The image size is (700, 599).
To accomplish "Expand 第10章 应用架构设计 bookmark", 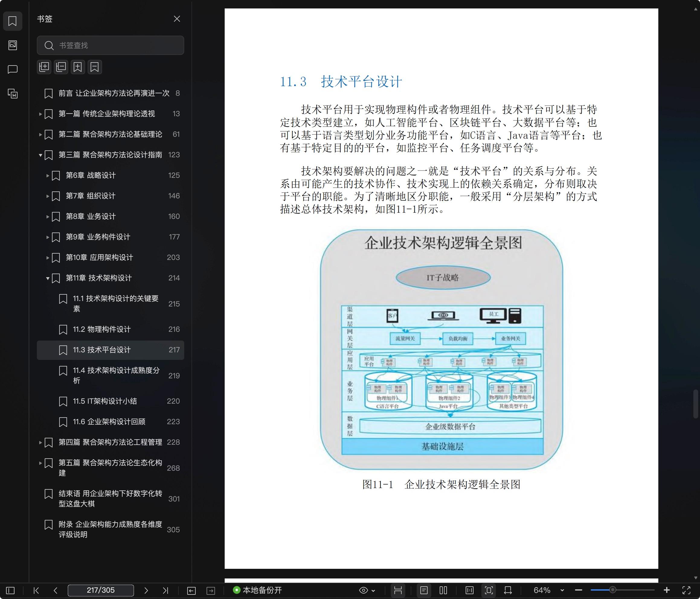I will click(48, 258).
